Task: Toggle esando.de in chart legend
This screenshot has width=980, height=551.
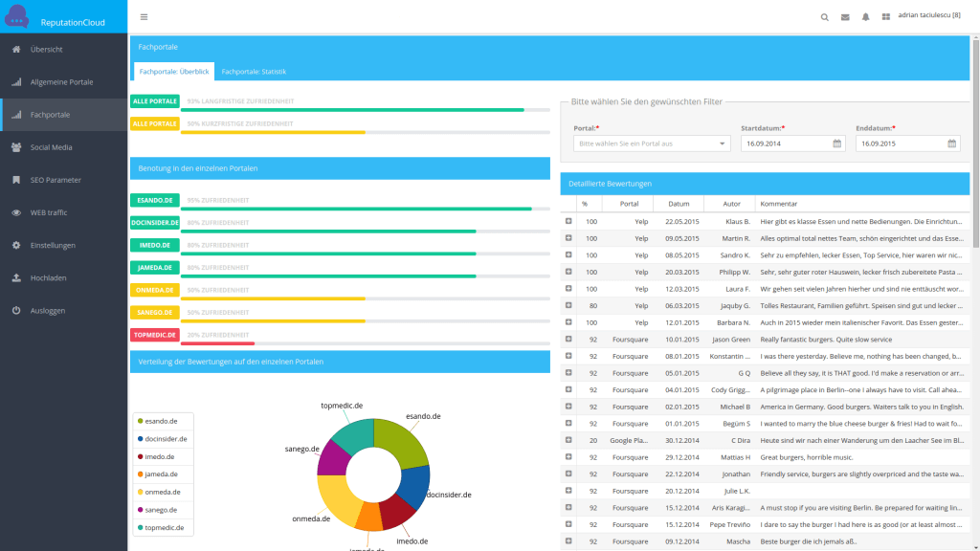Action: click(x=163, y=422)
